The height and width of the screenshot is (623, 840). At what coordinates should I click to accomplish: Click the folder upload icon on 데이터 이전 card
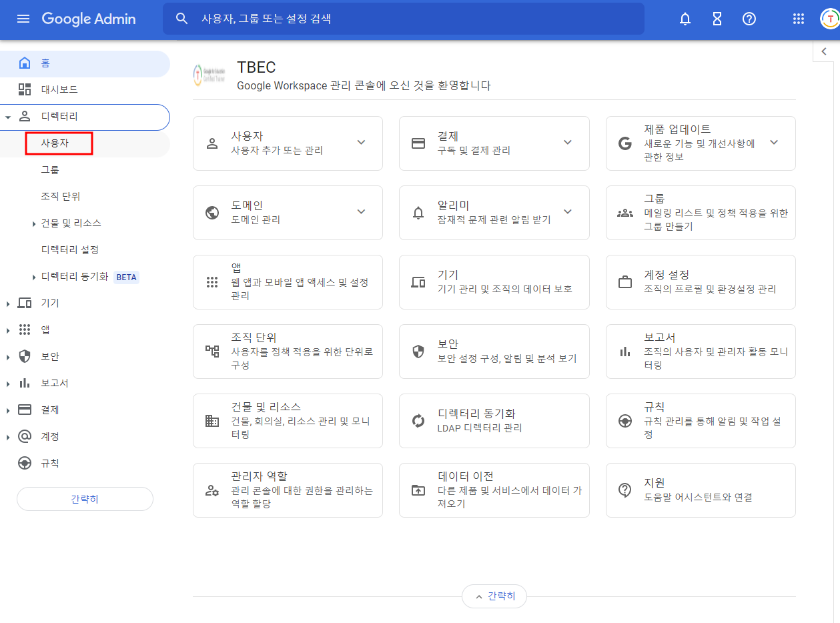tap(418, 490)
